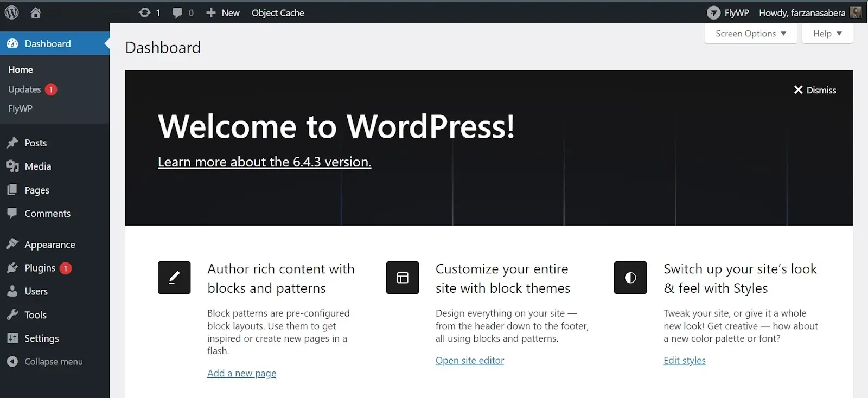Click the Dashboard gauge icon
The image size is (868, 398).
(x=12, y=43)
